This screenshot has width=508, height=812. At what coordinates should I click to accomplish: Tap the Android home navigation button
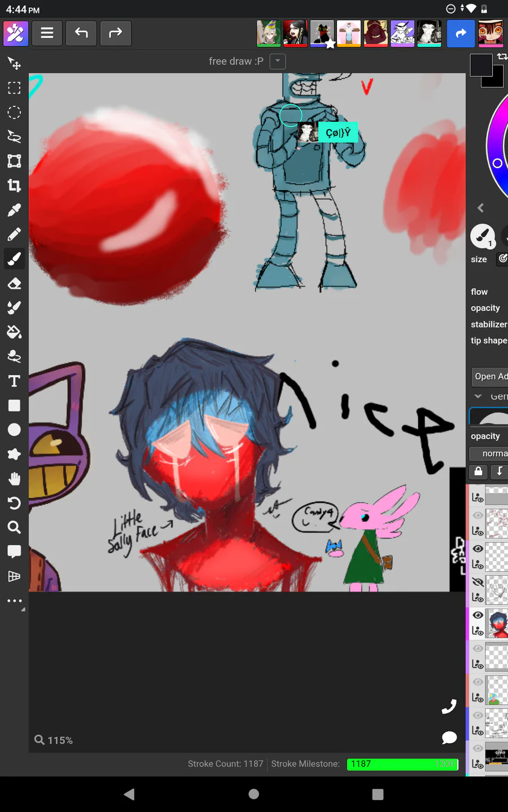point(254,794)
